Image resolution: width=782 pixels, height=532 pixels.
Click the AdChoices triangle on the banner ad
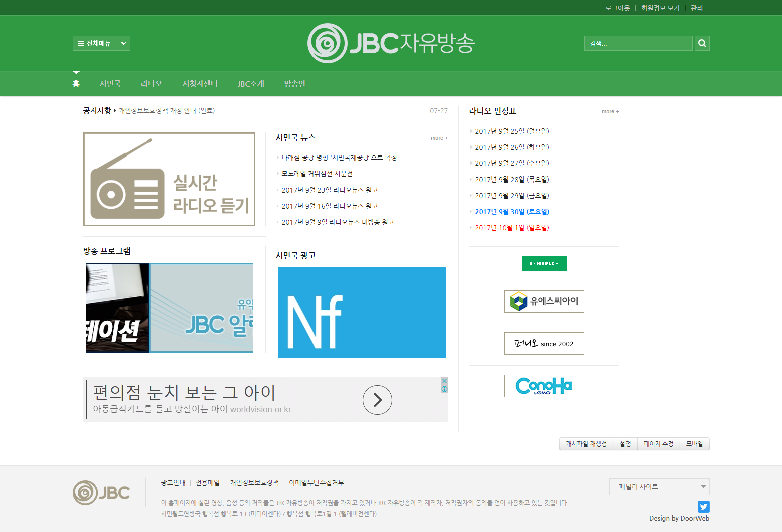tap(444, 381)
